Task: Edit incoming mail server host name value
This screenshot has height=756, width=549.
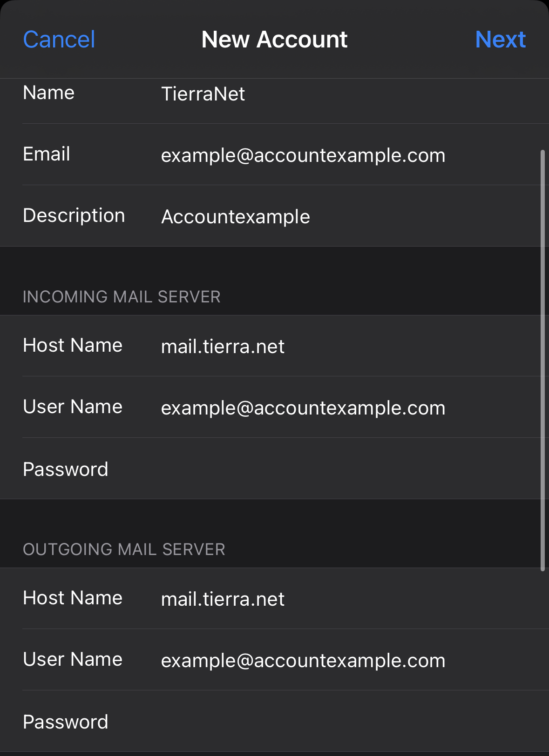Action: pos(223,347)
